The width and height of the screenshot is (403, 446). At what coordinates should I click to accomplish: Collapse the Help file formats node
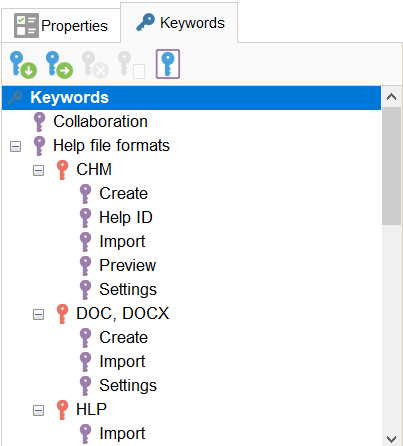pos(15,146)
